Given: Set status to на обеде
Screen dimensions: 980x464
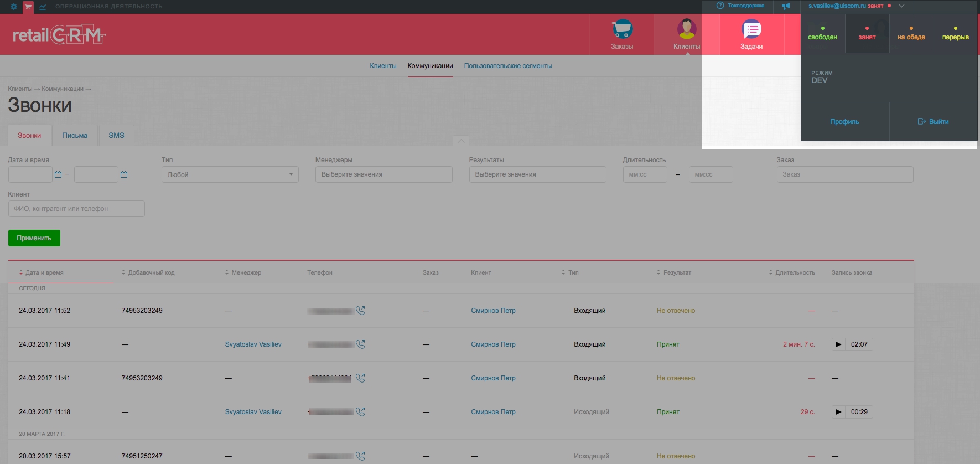Looking at the screenshot, I should point(911,34).
